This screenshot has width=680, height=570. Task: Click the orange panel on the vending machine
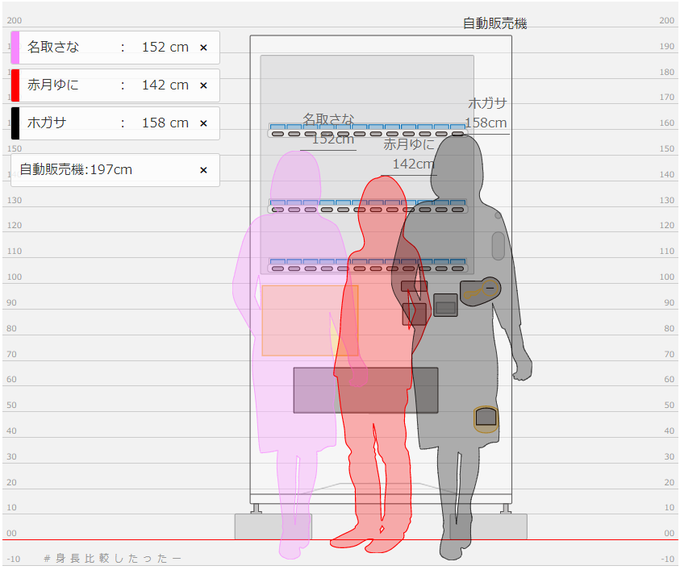[x=310, y=321]
